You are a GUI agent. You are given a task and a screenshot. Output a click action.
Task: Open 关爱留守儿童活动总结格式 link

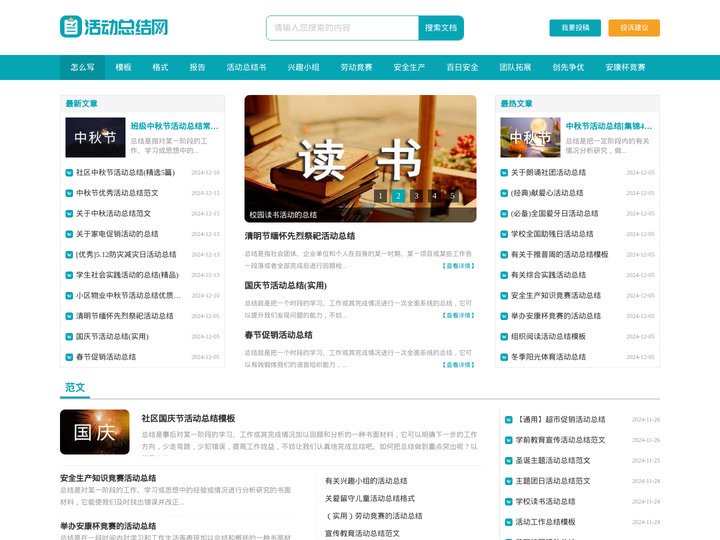coord(370,498)
